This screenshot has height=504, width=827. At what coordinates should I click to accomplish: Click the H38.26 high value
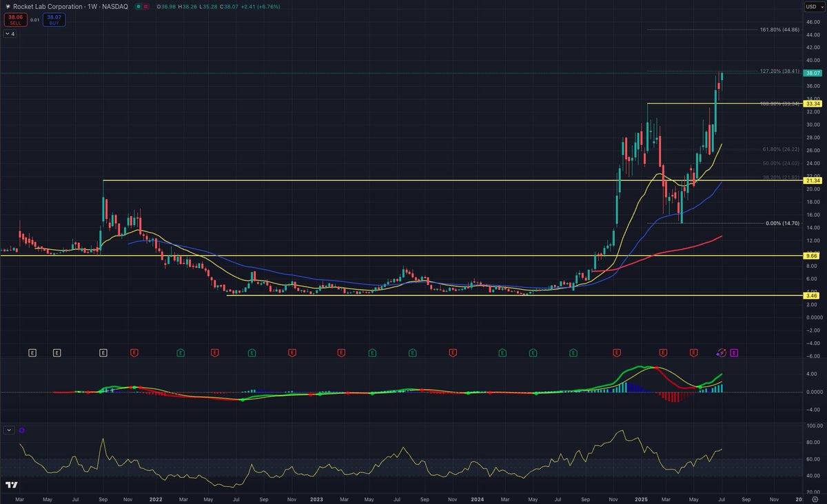click(x=187, y=6)
